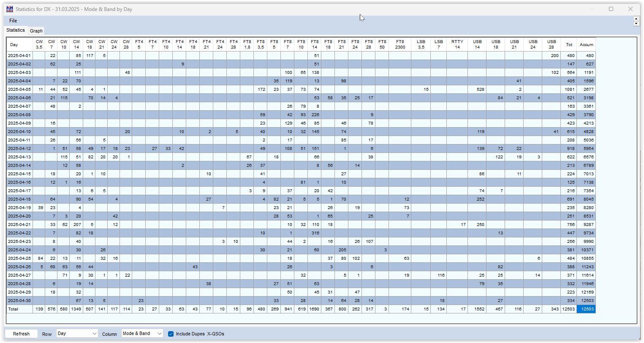
Task: Click the FT8 2300 column header
Action: (x=400, y=44)
